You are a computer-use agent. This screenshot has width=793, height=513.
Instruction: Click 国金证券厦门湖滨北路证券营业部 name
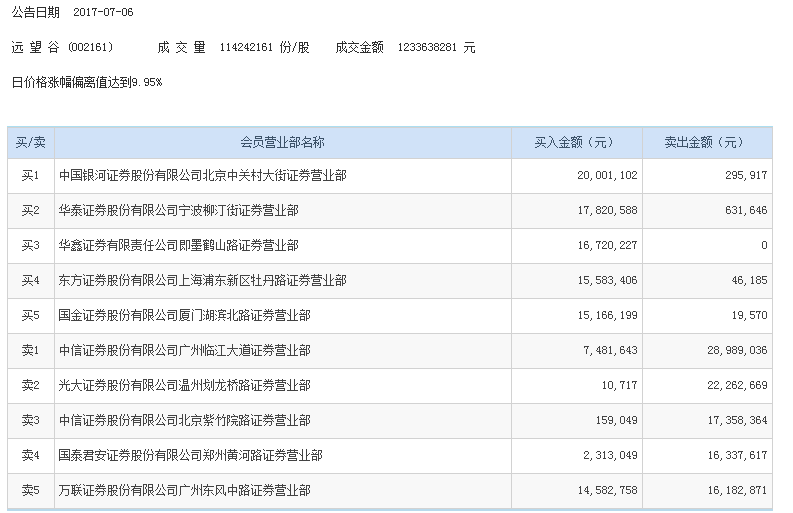(185, 316)
